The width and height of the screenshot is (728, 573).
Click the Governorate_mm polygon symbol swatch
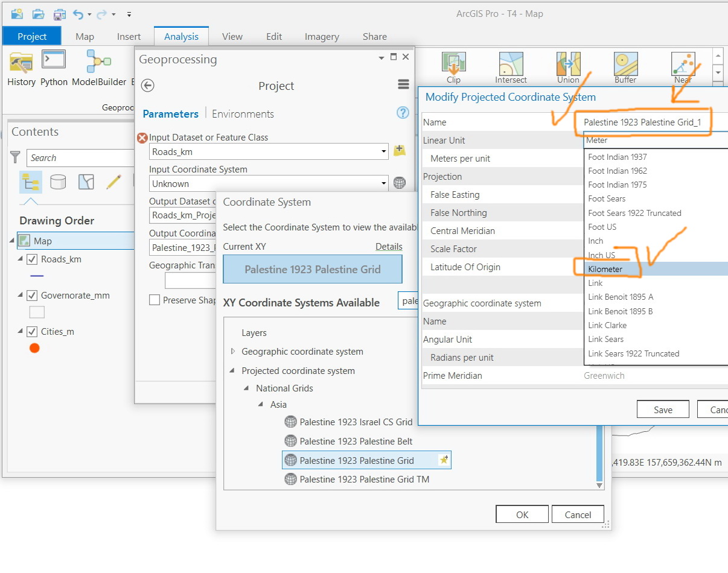pyautogui.click(x=37, y=312)
